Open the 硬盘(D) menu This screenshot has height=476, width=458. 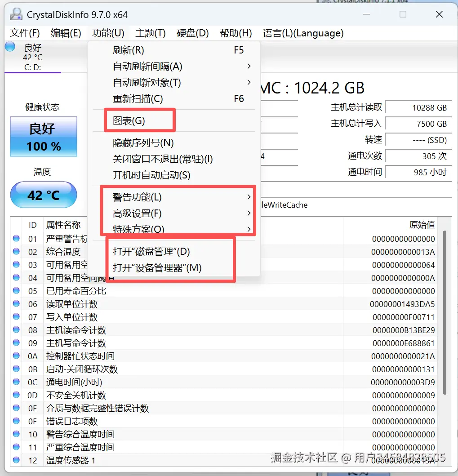193,33
